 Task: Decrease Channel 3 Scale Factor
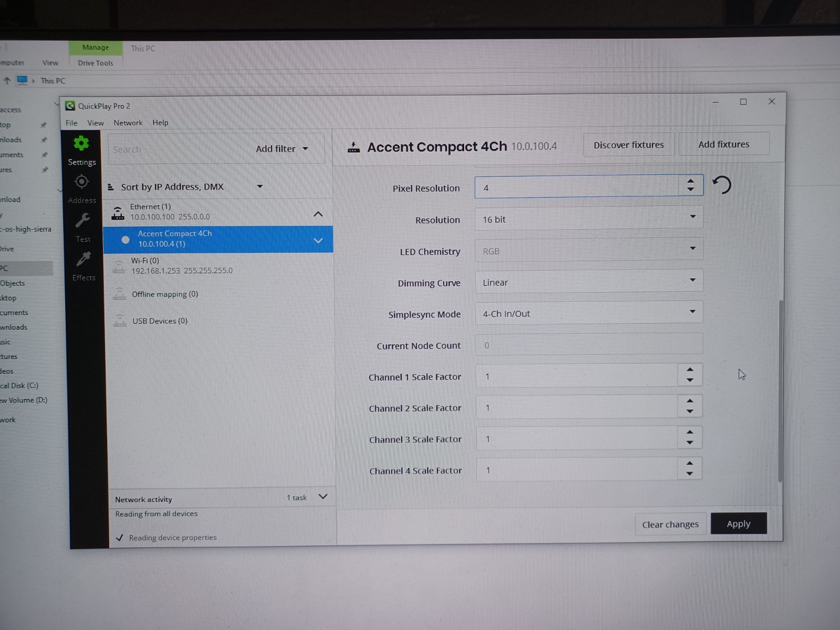690,443
